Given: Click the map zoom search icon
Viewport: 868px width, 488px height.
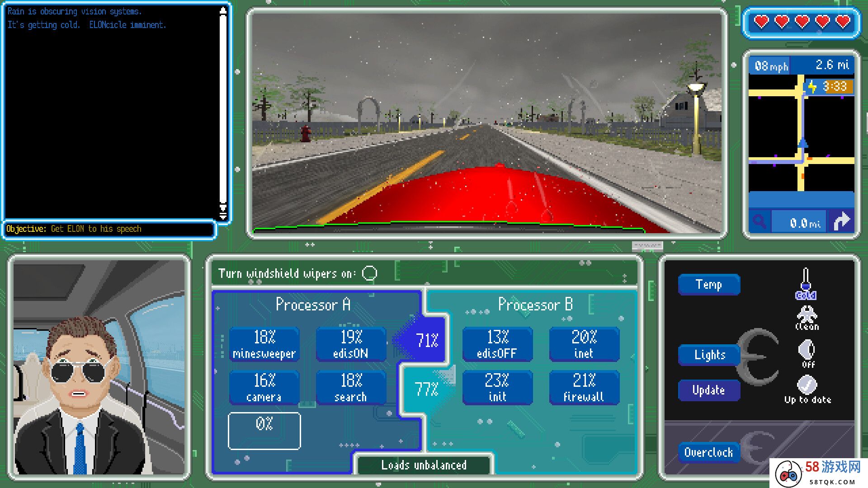Looking at the screenshot, I should pos(758,224).
